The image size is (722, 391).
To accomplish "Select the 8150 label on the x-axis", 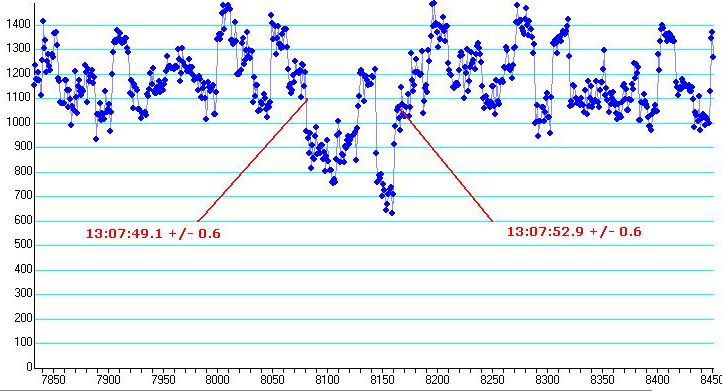I will (x=383, y=380).
